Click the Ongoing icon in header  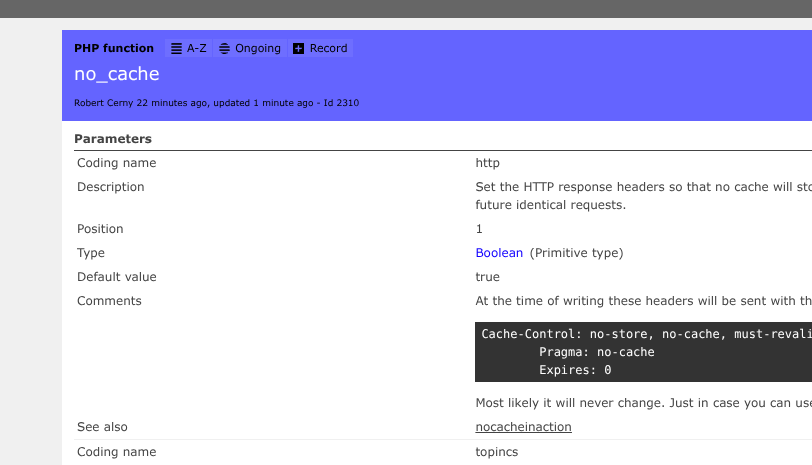click(x=225, y=48)
